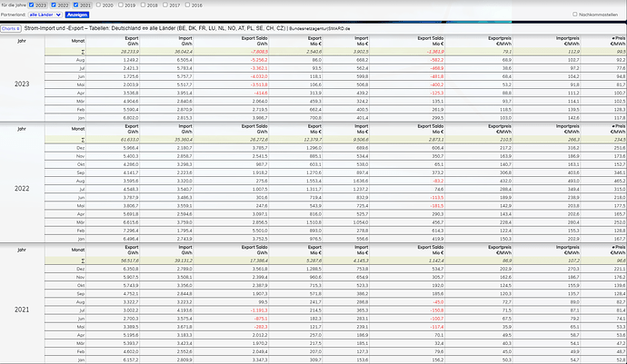Click the Nov 2021 Import value 3.508,1
This screenshot has height=364, width=627.
click(184, 277)
